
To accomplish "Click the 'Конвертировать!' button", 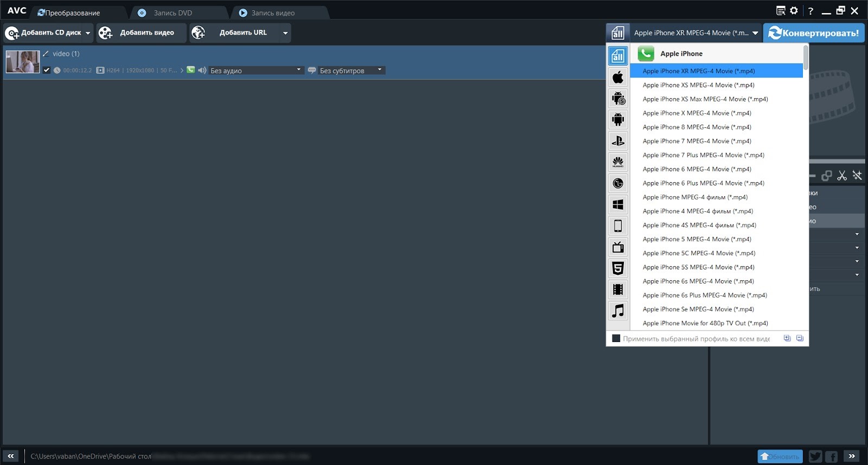I will (814, 33).
